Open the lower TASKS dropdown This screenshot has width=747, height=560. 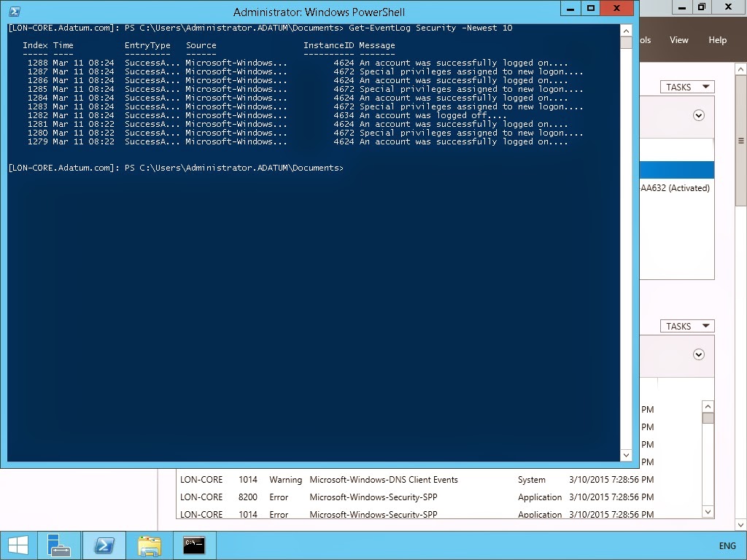click(x=686, y=325)
